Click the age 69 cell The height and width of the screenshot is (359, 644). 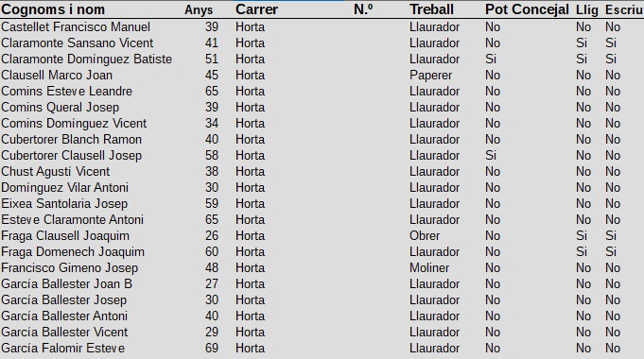[212, 349]
